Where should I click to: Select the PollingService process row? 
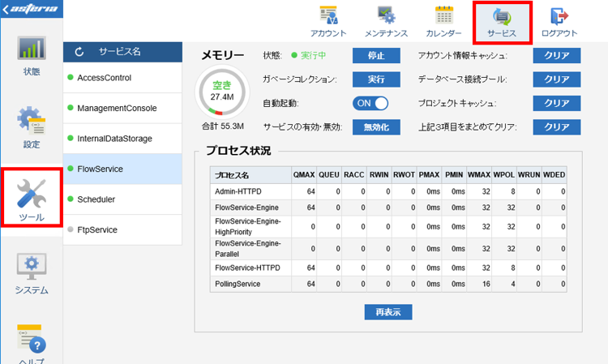tap(388, 284)
